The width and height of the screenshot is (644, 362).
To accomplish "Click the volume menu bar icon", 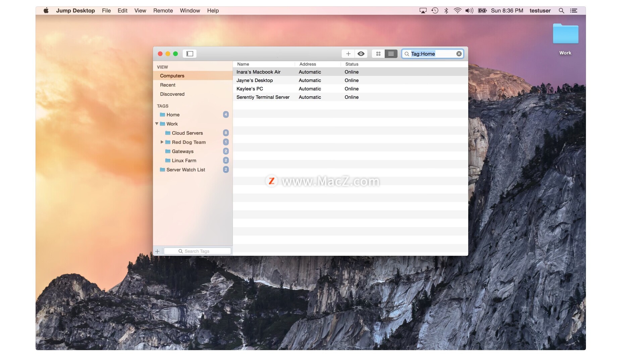I will 469,10.
